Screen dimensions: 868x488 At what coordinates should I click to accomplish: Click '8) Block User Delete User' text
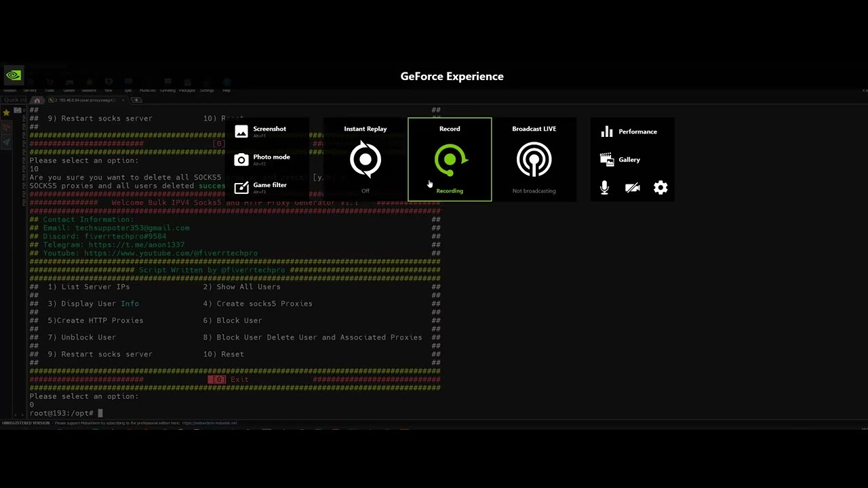312,338
